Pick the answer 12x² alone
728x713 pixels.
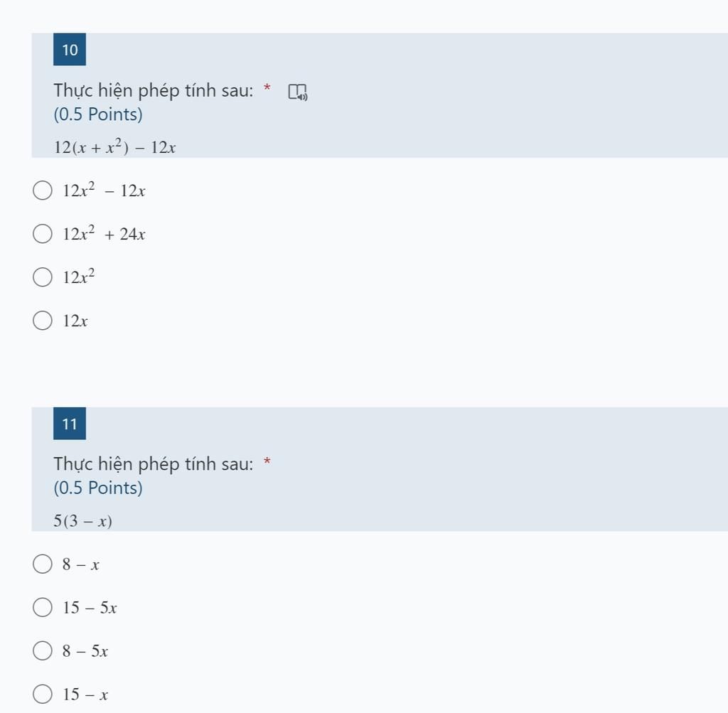(43, 277)
